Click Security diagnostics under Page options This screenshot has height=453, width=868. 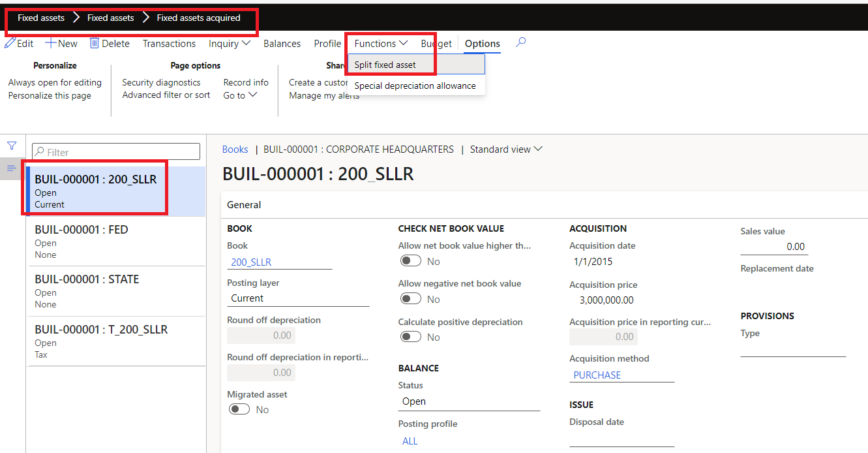[161, 82]
